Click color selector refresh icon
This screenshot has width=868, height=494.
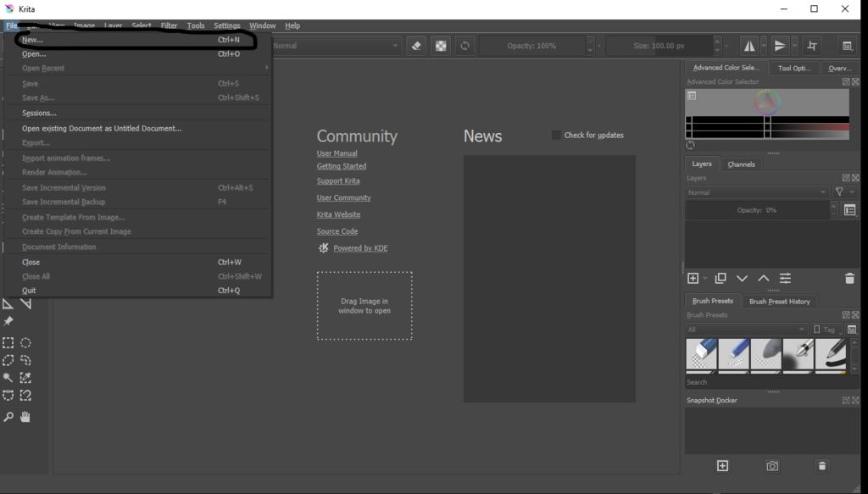(x=690, y=146)
